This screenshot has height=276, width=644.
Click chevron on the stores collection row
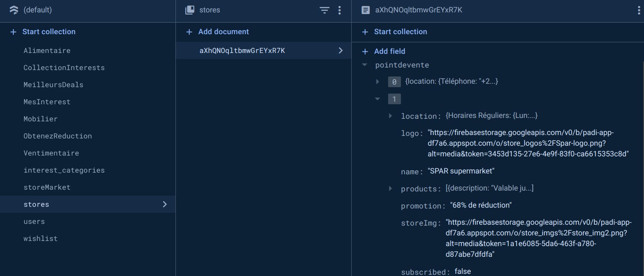click(165, 204)
